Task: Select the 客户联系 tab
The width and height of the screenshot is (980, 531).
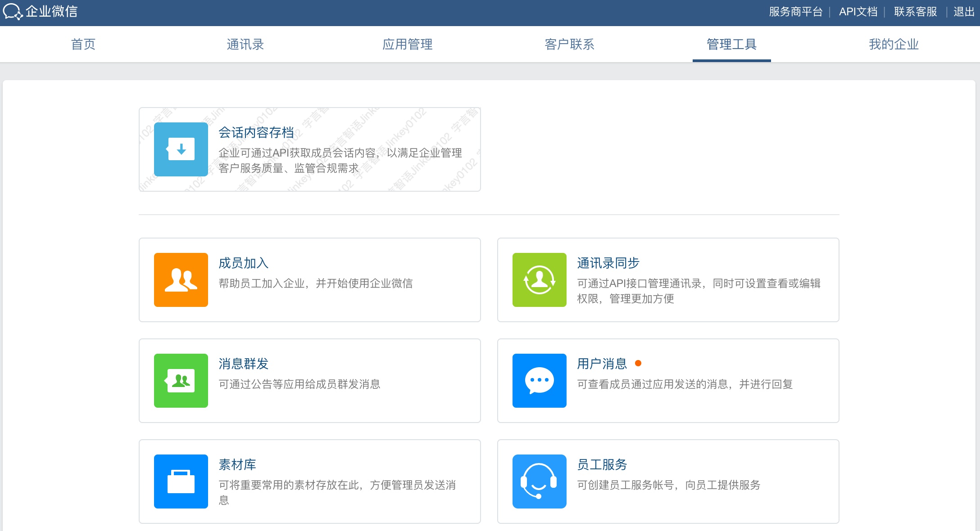Action: [x=569, y=44]
